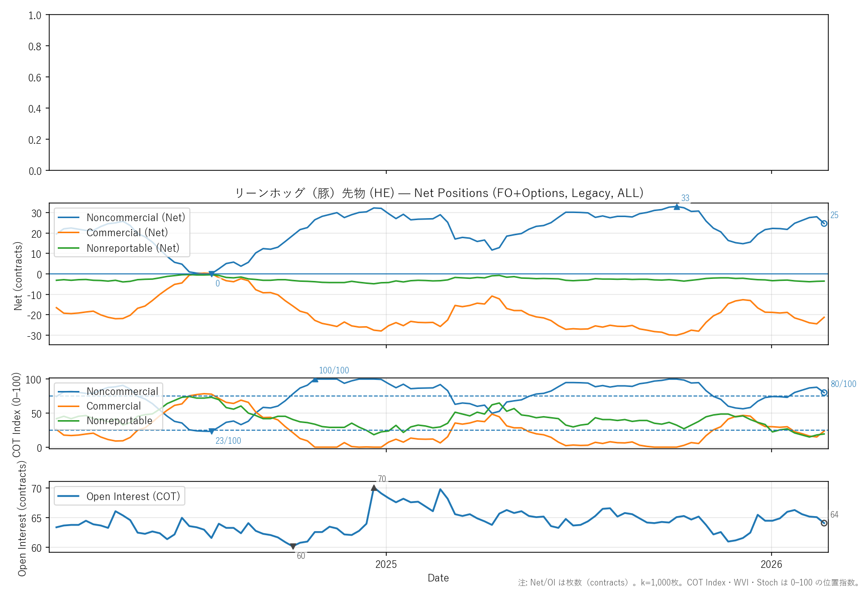Click the Date x-axis label
Screen dimensions: 868x593
438,578
